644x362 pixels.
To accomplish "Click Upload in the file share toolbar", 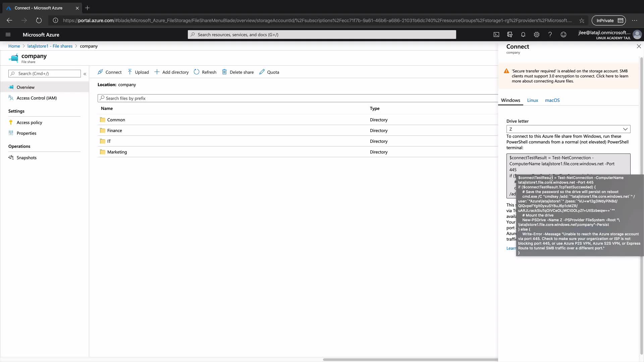I will 138,72.
